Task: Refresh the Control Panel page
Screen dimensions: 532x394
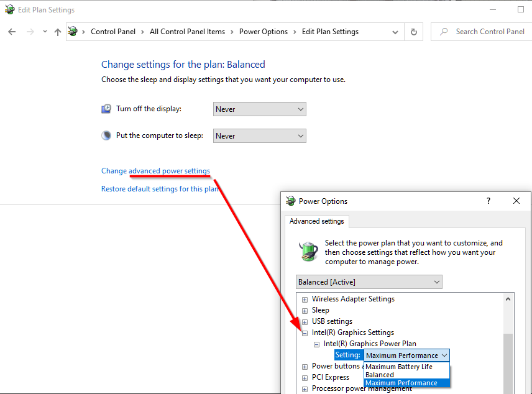Action: 413,32
